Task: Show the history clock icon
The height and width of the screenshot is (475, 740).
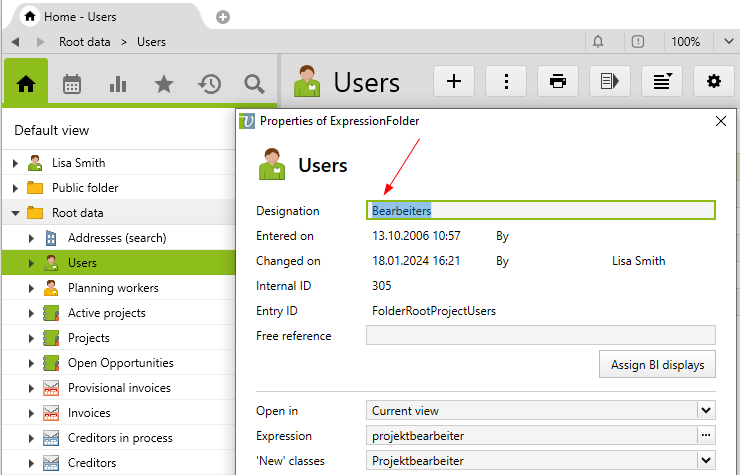Action: 209,84
